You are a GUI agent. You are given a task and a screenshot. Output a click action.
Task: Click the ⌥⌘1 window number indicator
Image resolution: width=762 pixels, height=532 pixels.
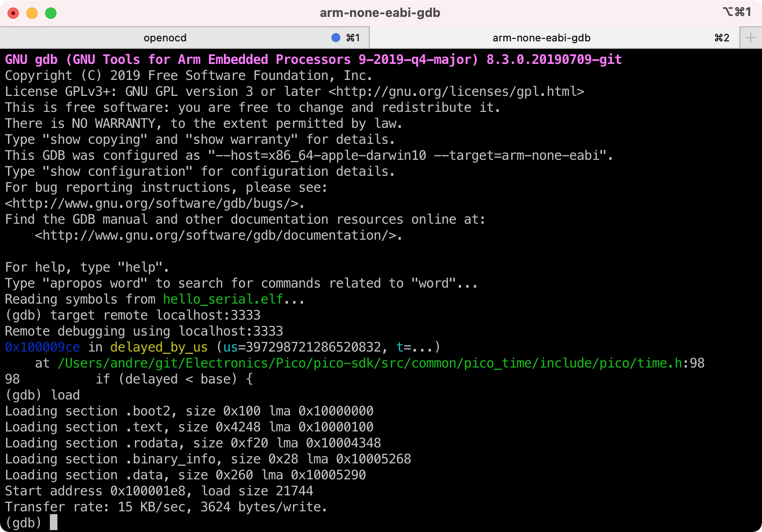(x=737, y=12)
